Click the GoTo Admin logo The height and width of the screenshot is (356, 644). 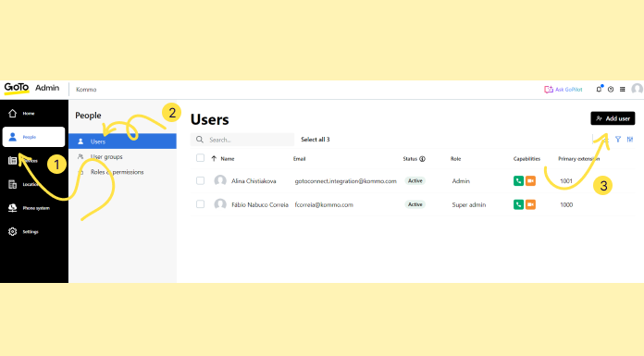31,88
